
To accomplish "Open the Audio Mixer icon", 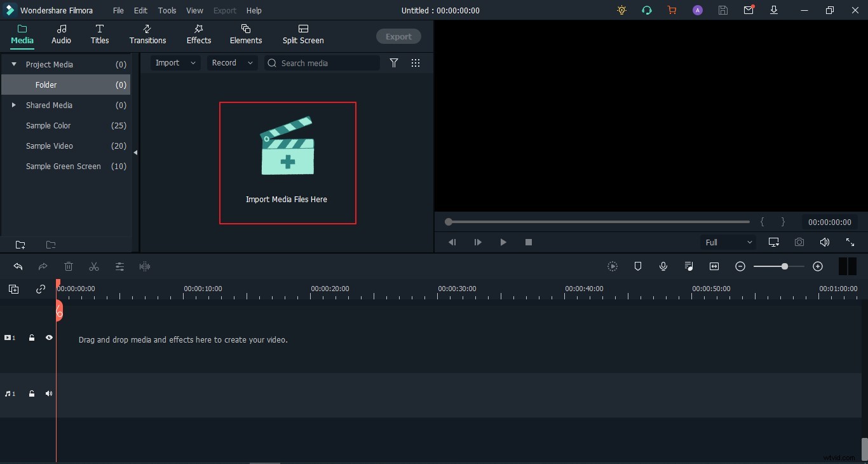I will (x=689, y=267).
